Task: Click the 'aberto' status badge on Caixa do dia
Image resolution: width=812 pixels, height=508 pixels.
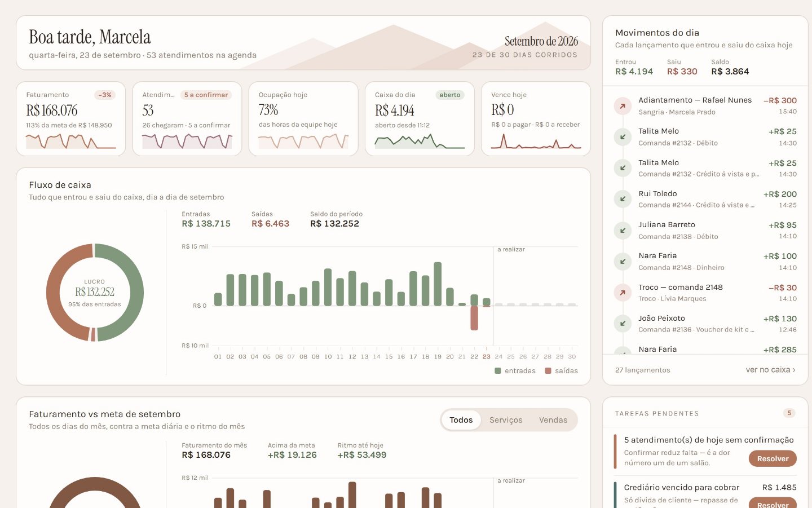Action: (450, 95)
